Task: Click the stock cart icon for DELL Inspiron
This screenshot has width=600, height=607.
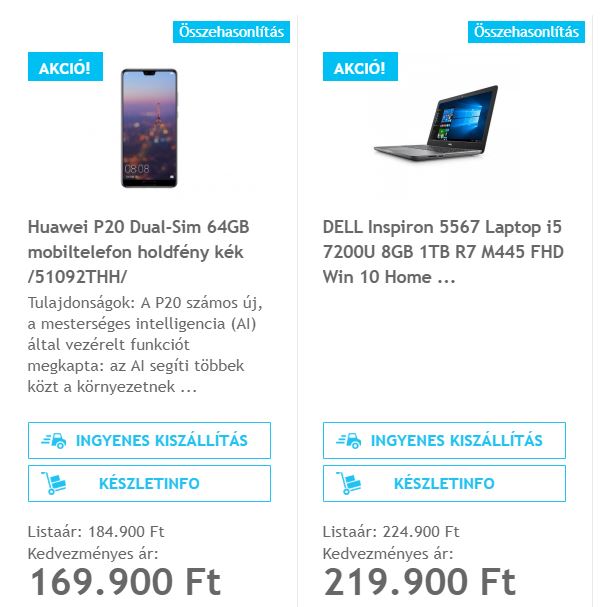Action: 349,484
